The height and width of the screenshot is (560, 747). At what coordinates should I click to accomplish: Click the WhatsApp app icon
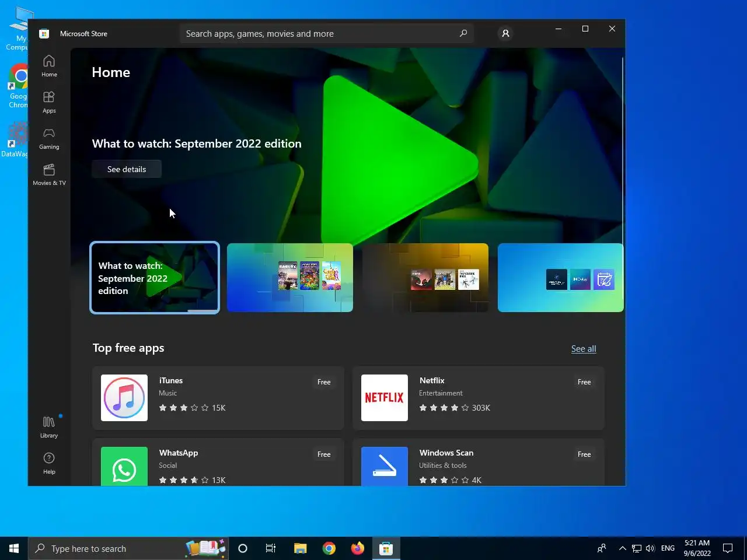(x=124, y=466)
